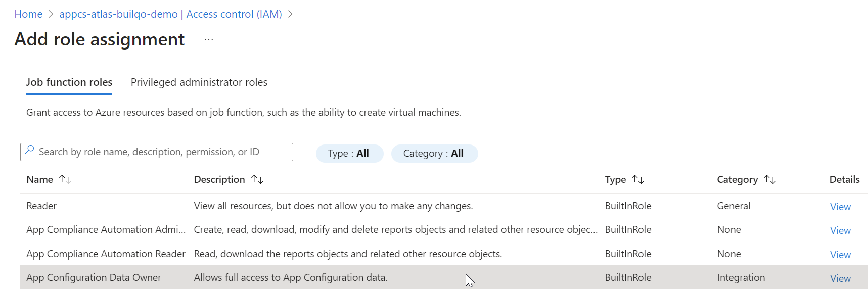Sort by Type column arrows
This screenshot has width=868, height=290.
pos(638,179)
